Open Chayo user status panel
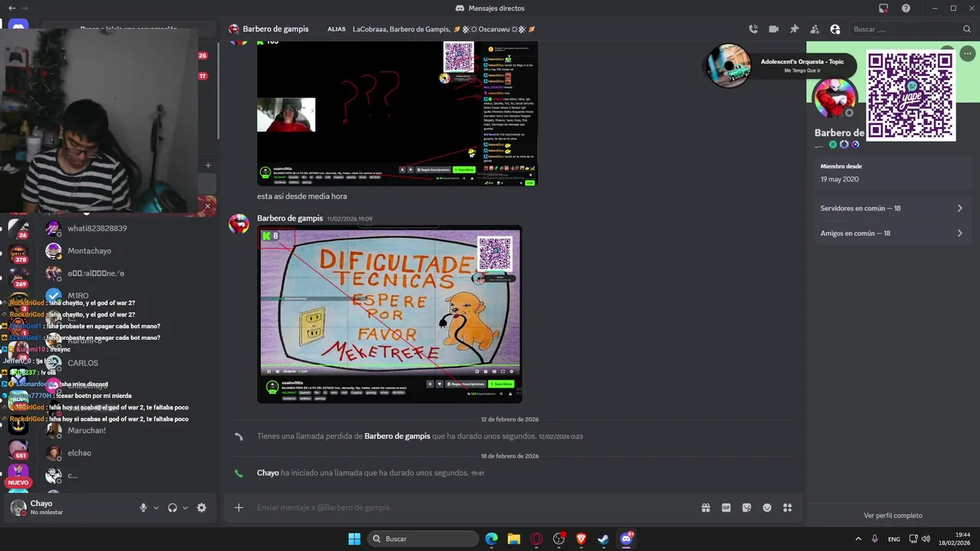Image resolution: width=980 pixels, height=551 pixels. tap(69, 507)
